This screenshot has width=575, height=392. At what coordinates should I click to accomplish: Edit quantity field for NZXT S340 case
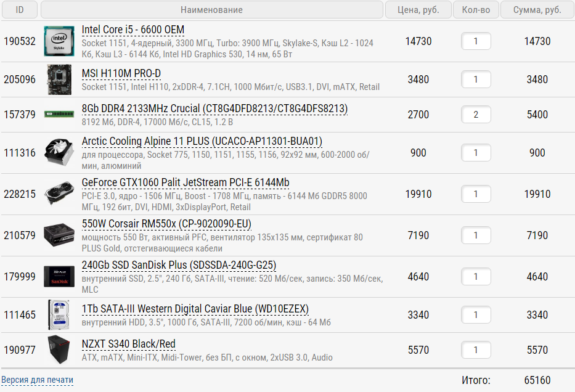click(476, 350)
